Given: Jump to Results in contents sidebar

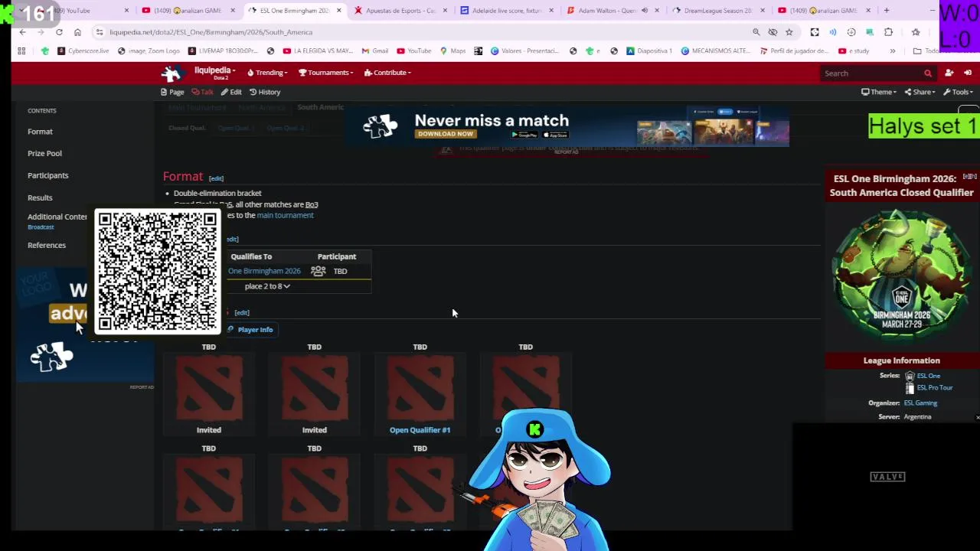Looking at the screenshot, I should (40, 197).
